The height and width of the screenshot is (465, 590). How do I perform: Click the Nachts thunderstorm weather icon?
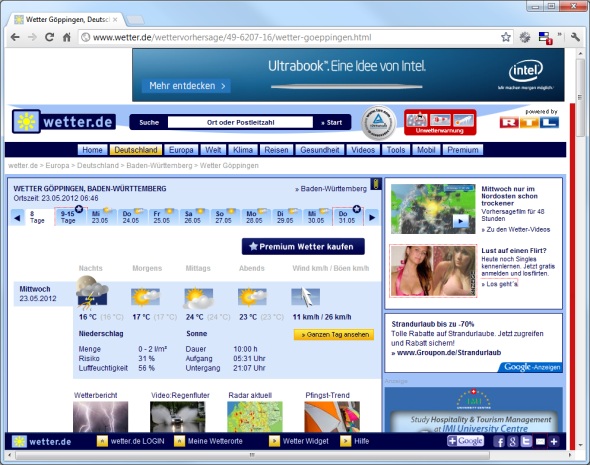click(92, 293)
